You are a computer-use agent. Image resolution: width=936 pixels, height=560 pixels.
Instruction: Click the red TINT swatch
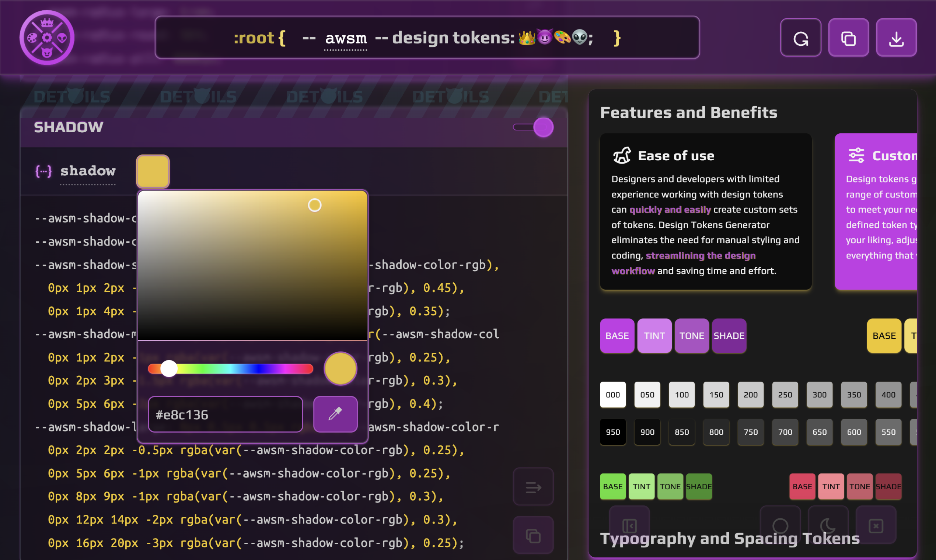[x=831, y=486]
